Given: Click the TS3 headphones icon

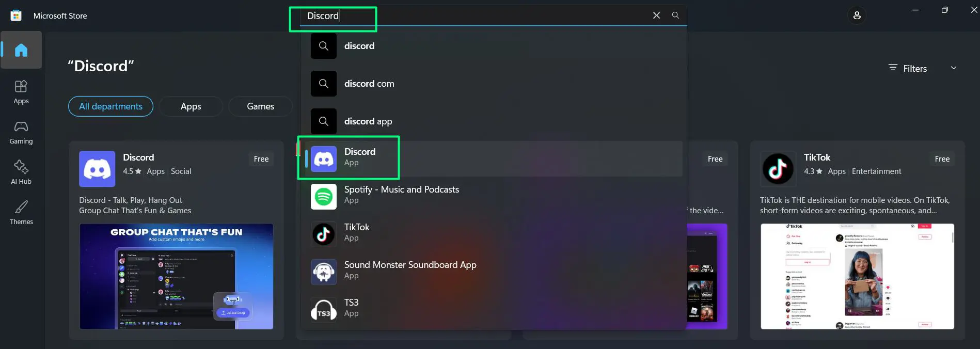Looking at the screenshot, I should [324, 310].
